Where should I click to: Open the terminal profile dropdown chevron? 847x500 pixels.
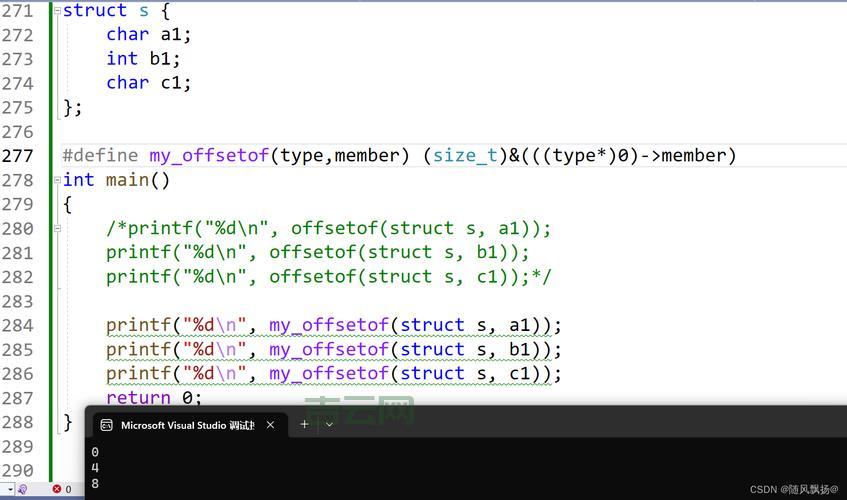coord(329,424)
